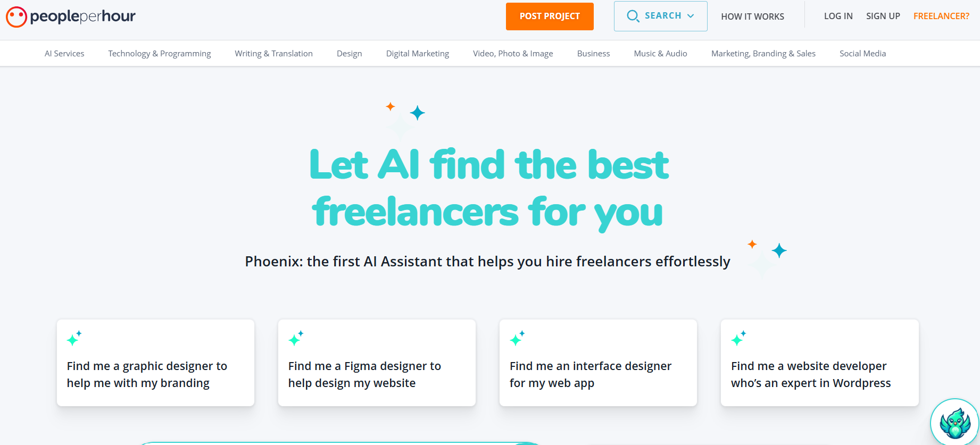Click the PeoplePerHour logo
The height and width of the screenshot is (445, 980).
click(71, 16)
